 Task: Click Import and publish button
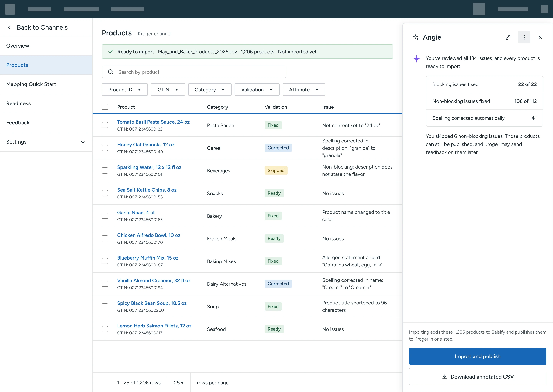[478, 356]
